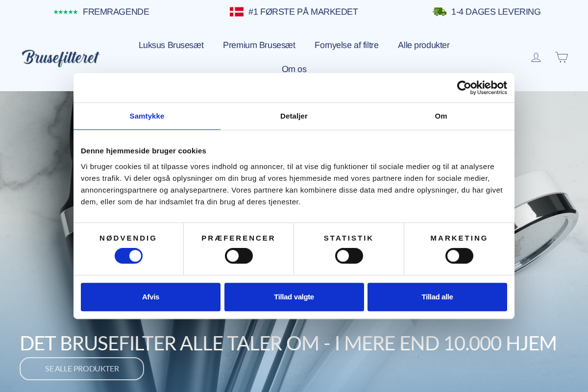588x392 pixels.
Task: Switch to the Detaljer tab
Action: click(x=294, y=116)
